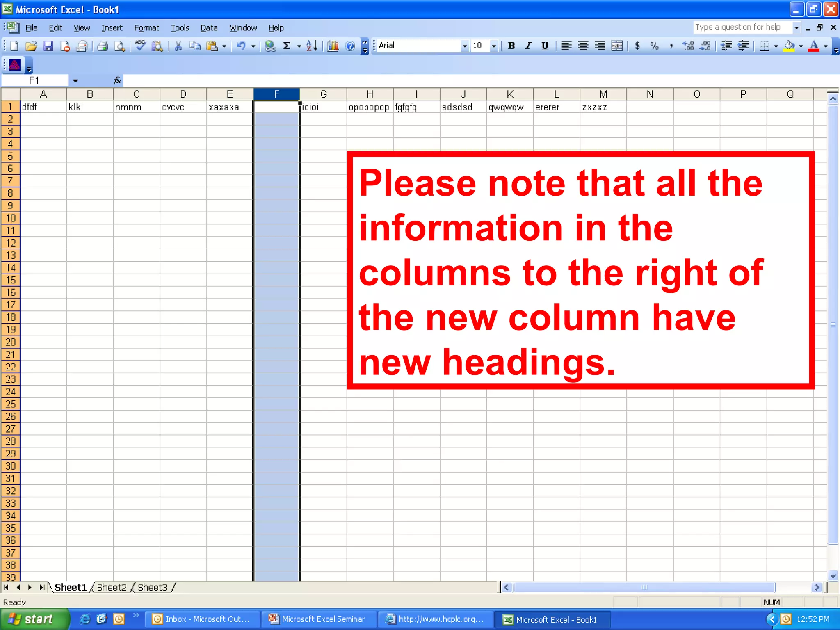Cut selection with the scissors icon
The width and height of the screenshot is (840, 630).
[x=178, y=46]
